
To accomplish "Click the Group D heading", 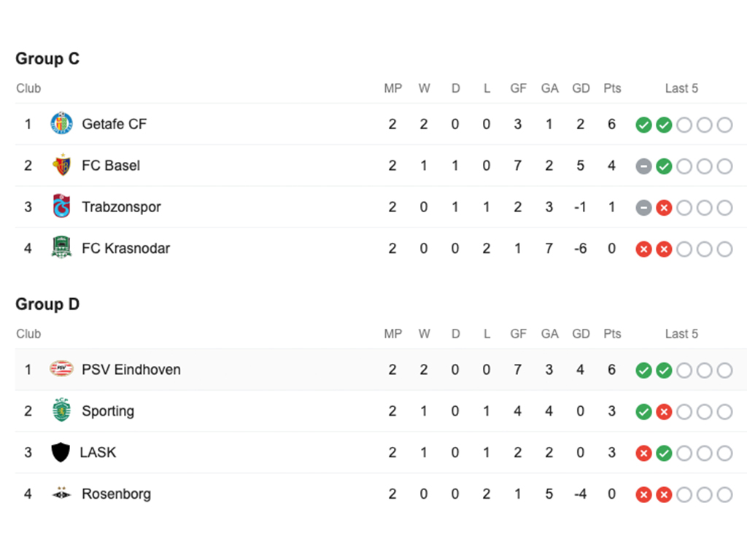I will pyautogui.click(x=47, y=304).
